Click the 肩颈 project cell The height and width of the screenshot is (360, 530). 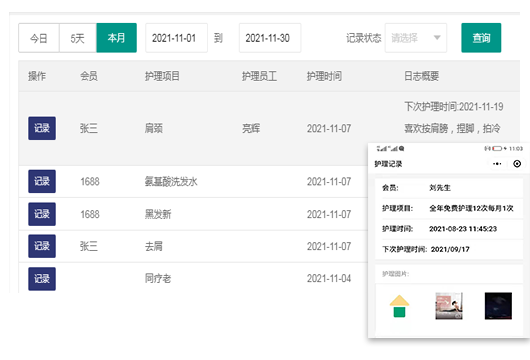tap(154, 128)
